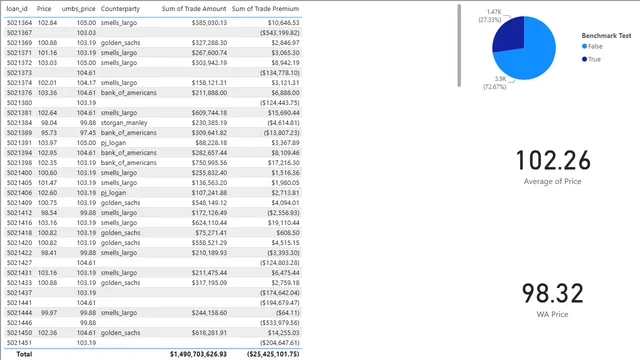Select the False legend color swatch
This screenshot has width=640, height=360.
584,46
